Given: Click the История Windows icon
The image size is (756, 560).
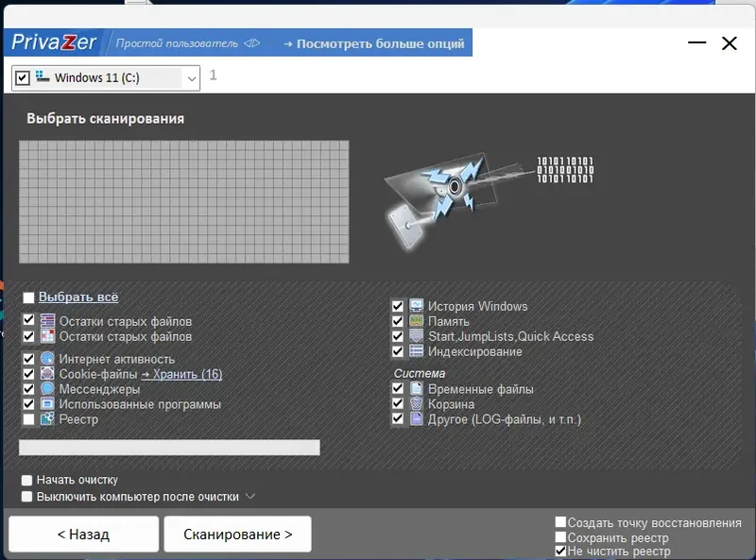Looking at the screenshot, I should tap(416, 306).
